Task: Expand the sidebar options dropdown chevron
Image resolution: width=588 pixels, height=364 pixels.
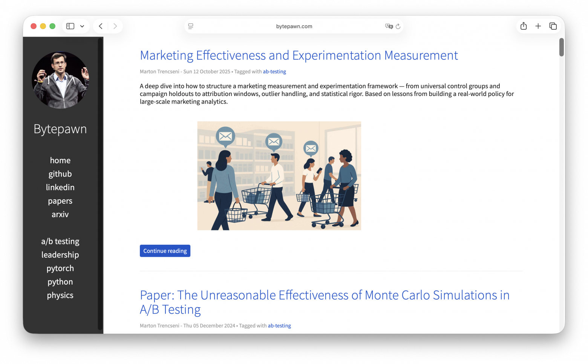Action: [x=82, y=26]
